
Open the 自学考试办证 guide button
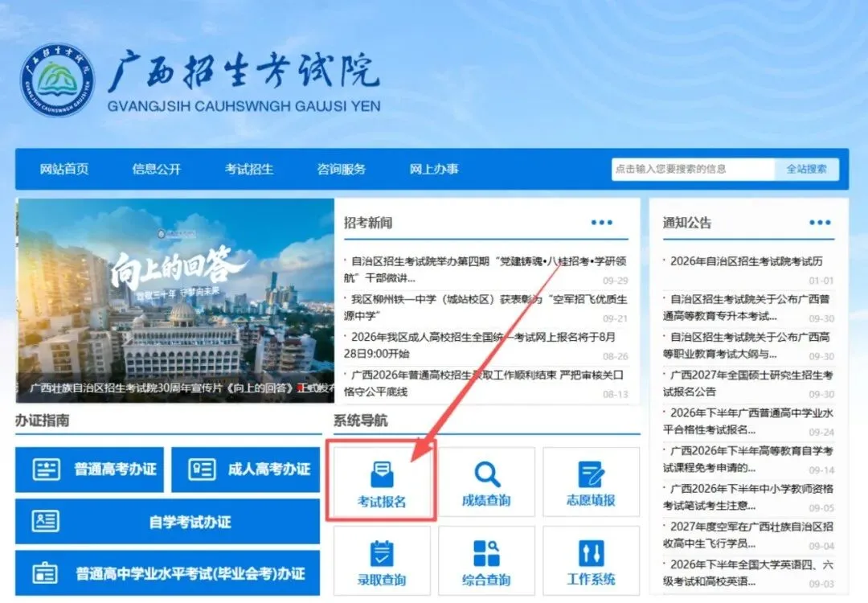pos(168,521)
